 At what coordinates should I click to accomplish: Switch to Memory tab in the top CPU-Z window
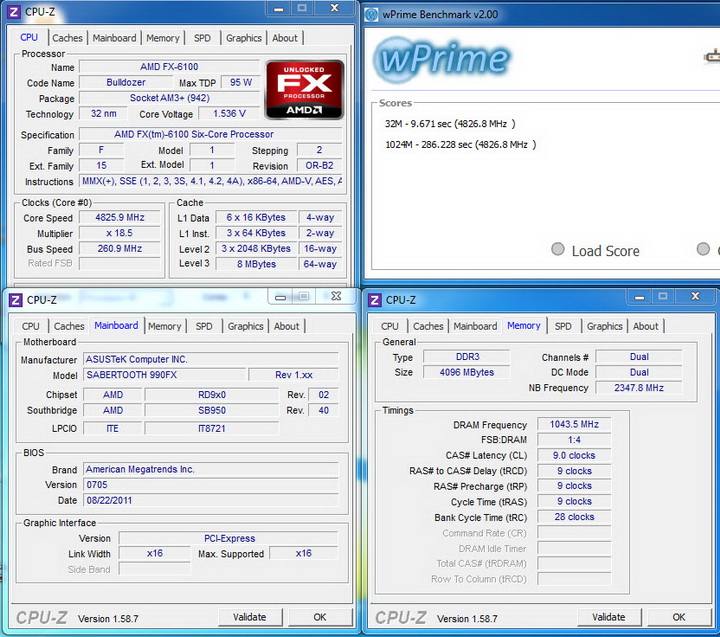(163, 38)
